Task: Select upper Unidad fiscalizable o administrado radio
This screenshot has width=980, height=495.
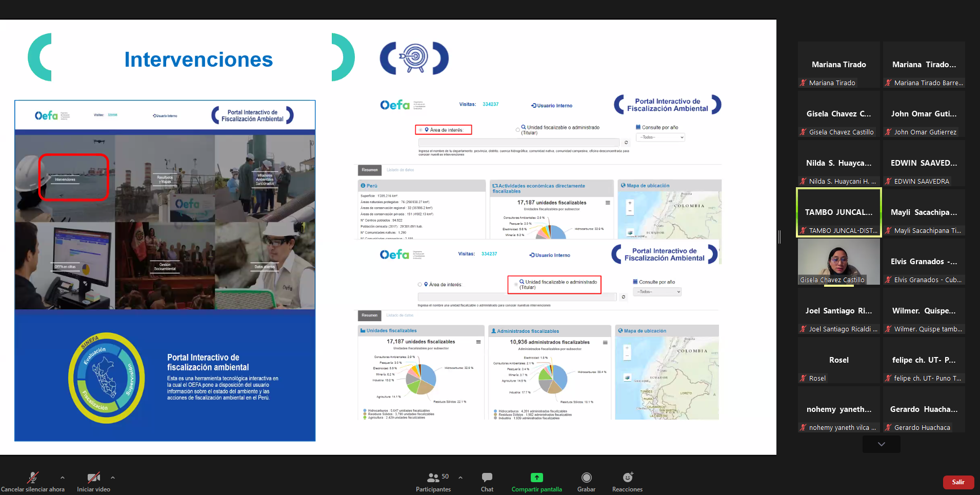Action: point(517,130)
